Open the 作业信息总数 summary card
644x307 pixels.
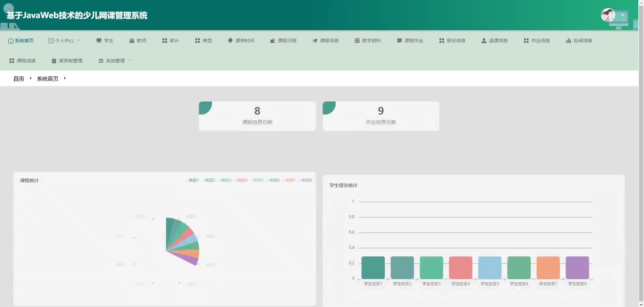[x=381, y=116]
